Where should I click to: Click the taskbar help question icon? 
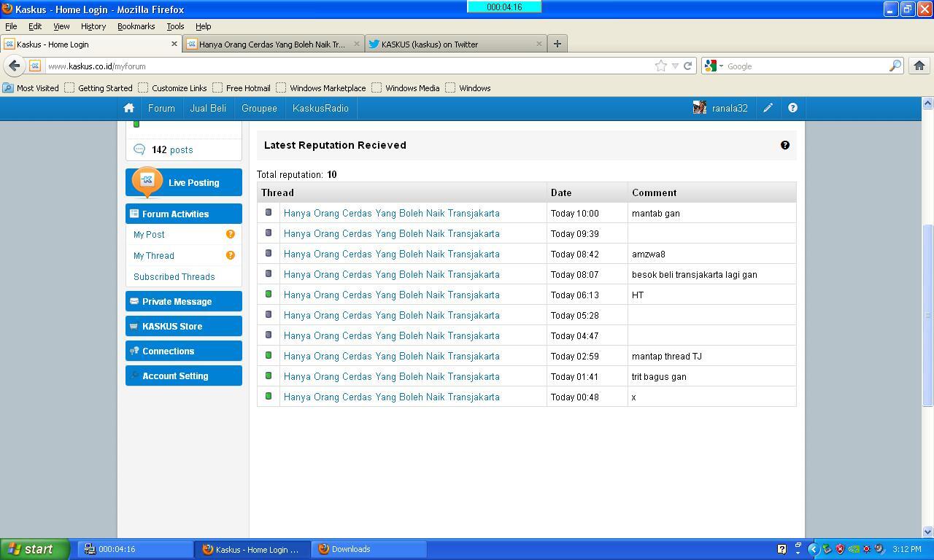point(781,549)
